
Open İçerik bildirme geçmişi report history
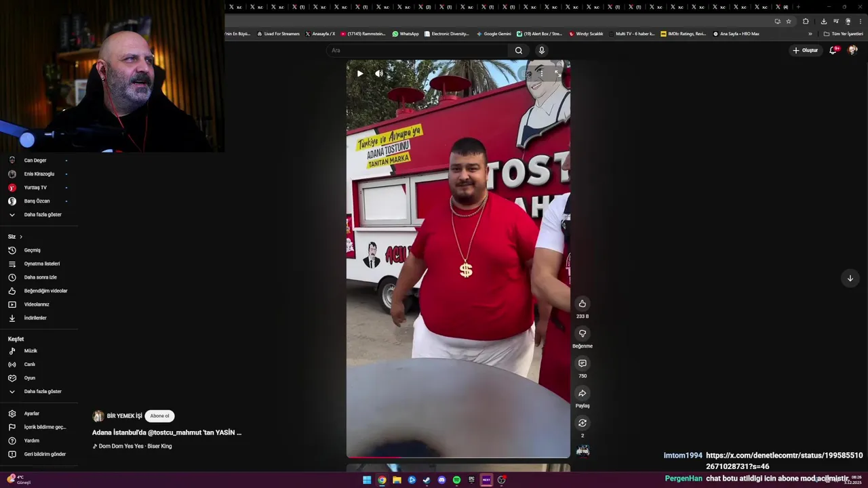point(45,427)
